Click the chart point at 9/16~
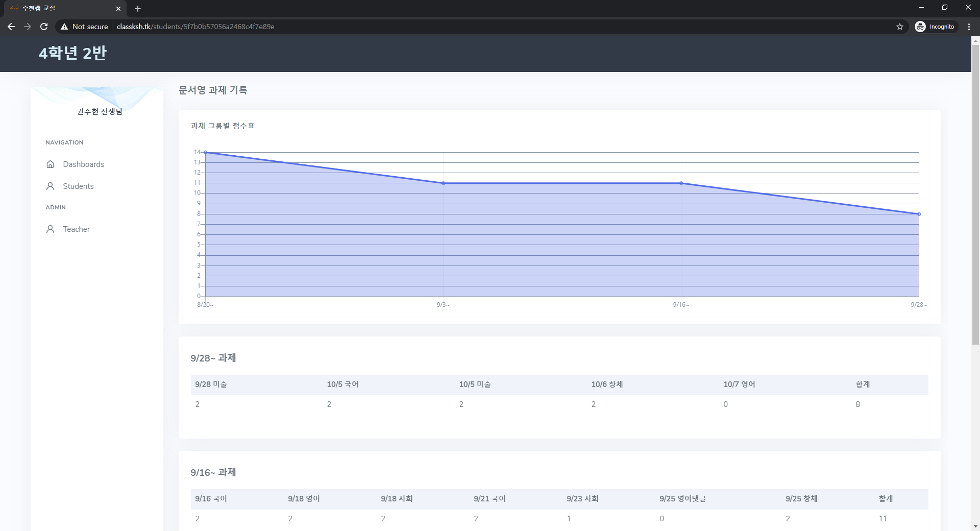The width and height of the screenshot is (980, 531). coord(681,183)
